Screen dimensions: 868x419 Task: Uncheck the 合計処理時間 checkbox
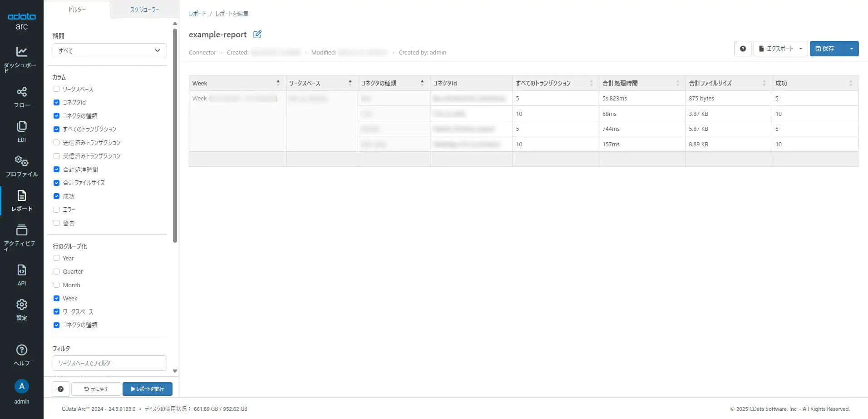tap(56, 170)
